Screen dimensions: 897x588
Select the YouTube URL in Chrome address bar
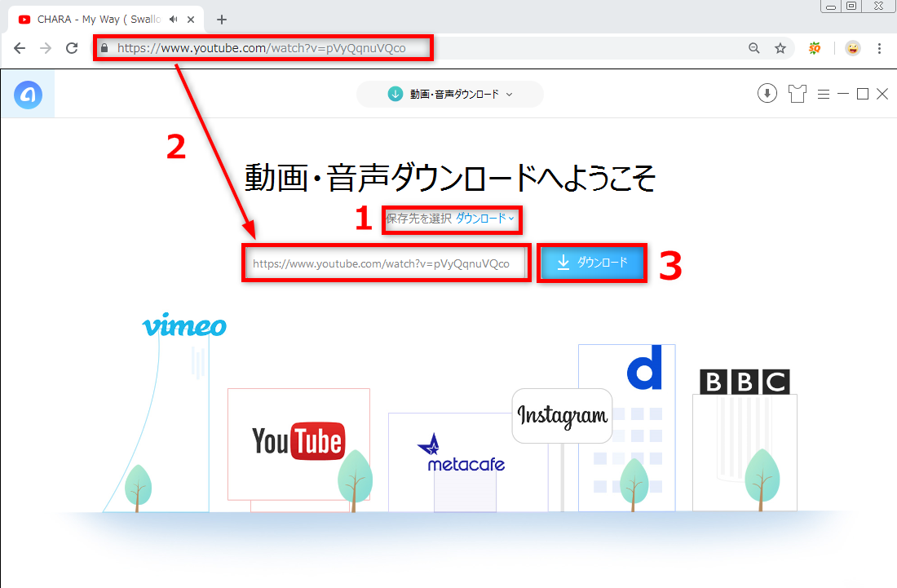[x=262, y=48]
